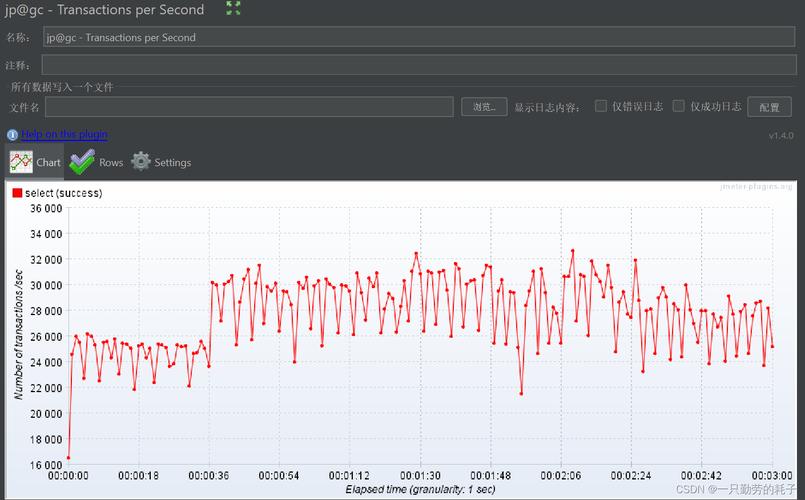Viewport: 805px width, 500px height.
Task: Focus the 名称 name input field
Action: click(x=418, y=37)
